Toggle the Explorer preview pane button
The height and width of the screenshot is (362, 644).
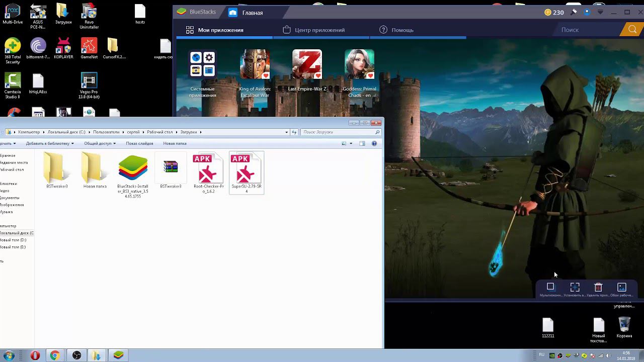362,143
